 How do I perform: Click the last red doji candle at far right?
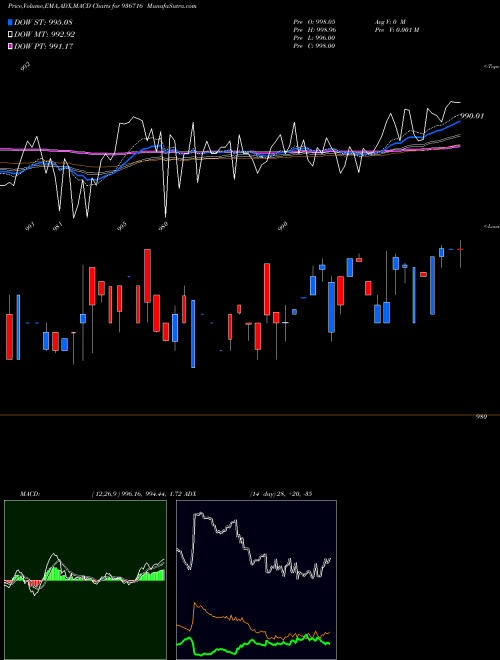pyautogui.click(x=460, y=250)
